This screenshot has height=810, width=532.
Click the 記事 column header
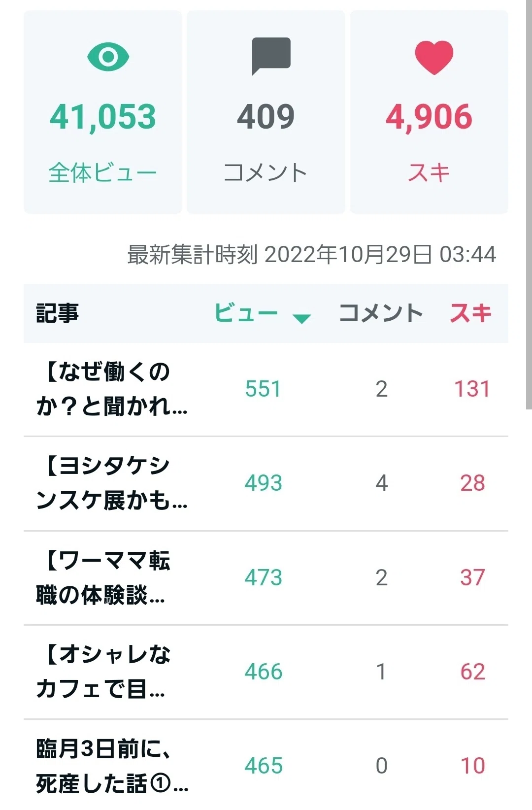57,313
